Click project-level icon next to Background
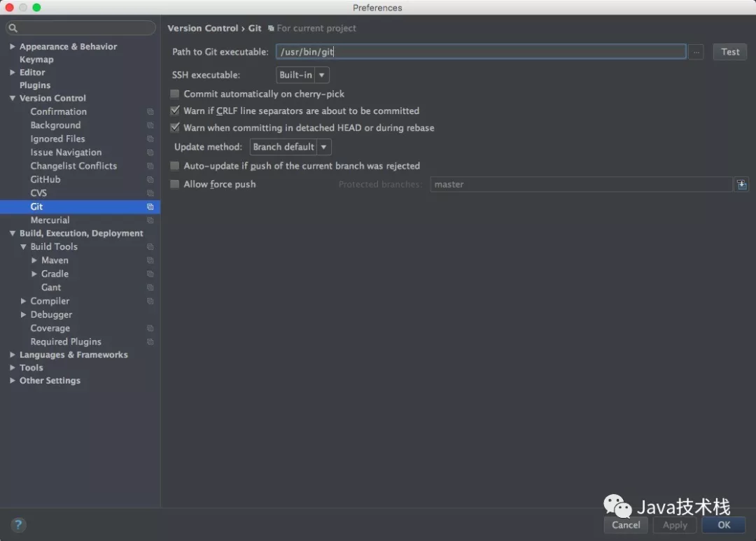 pos(150,125)
